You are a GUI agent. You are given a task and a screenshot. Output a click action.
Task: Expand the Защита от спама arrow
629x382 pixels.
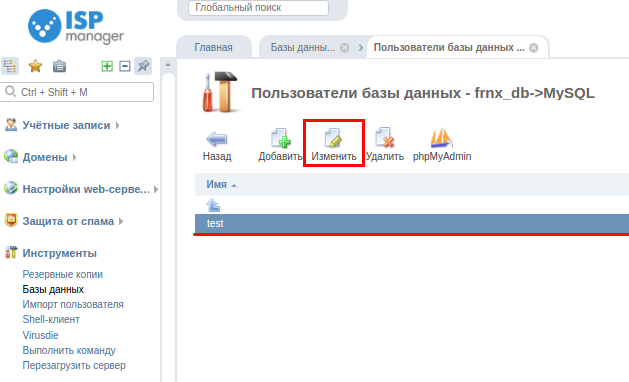[x=121, y=221]
